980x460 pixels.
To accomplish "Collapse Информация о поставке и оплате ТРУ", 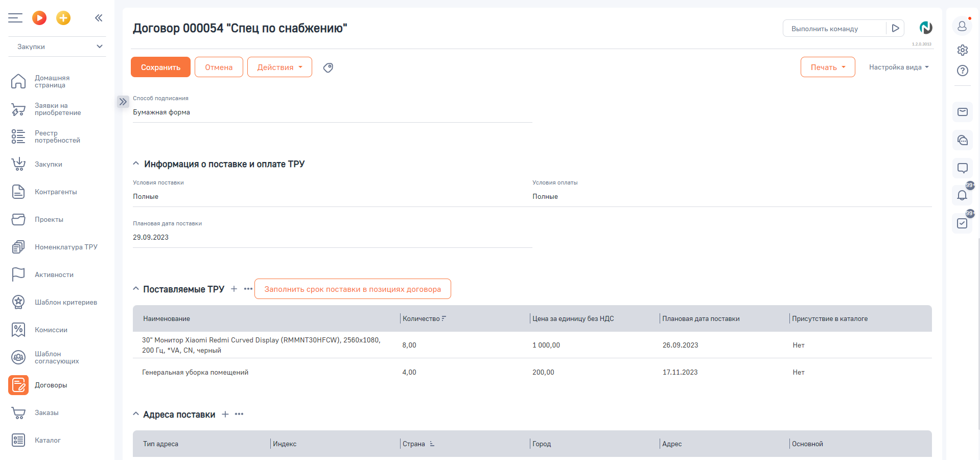I will click(136, 164).
